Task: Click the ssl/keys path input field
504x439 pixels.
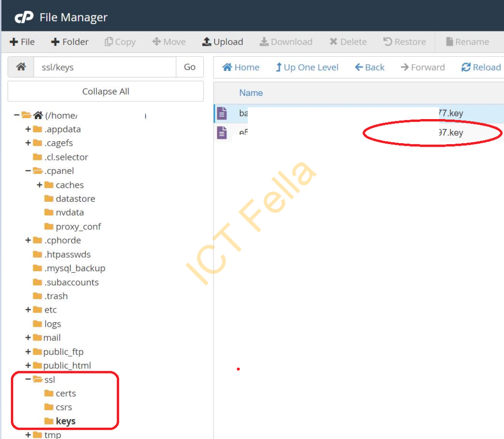Action: (x=104, y=67)
